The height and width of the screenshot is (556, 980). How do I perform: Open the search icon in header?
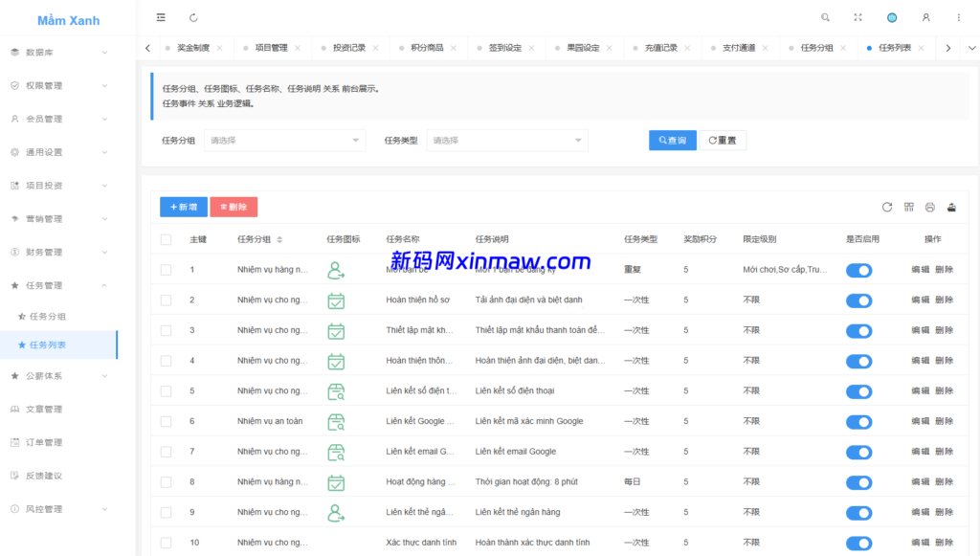click(825, 17)
